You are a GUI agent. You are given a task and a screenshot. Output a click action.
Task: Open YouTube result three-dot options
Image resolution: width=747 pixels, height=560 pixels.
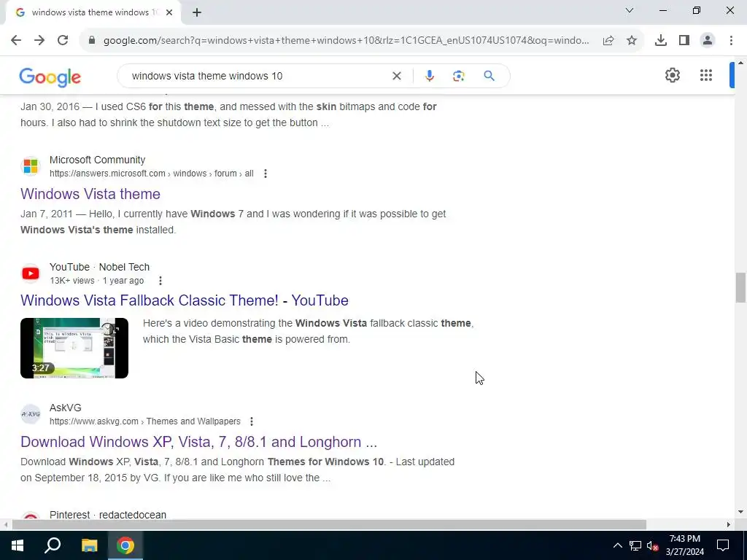pos(160,281)
